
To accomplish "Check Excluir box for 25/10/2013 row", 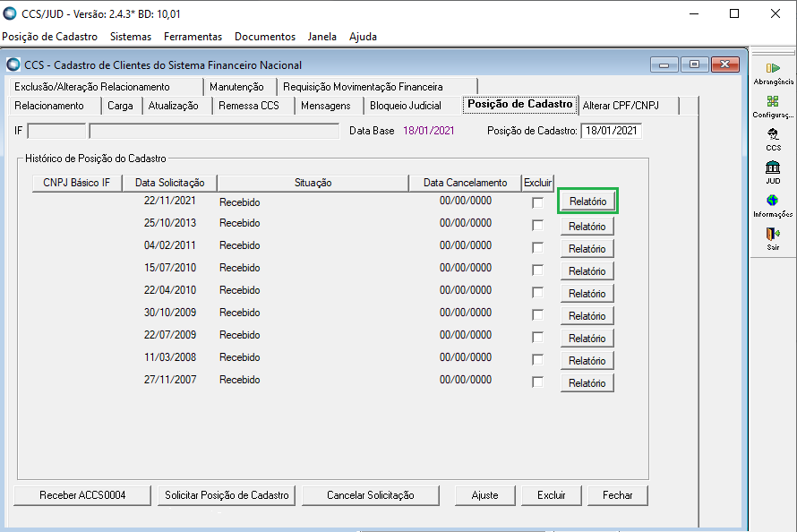I will point(537,225).
